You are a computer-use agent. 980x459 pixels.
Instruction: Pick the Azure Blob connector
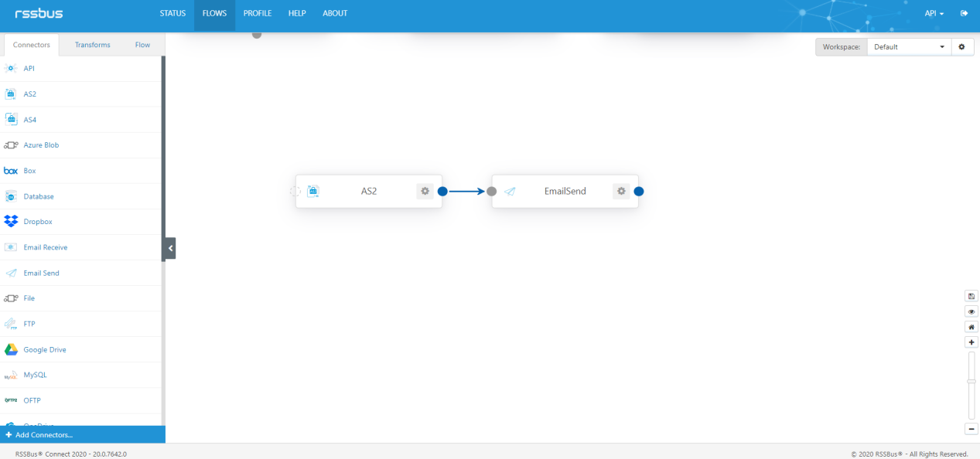tap(80, 145)
